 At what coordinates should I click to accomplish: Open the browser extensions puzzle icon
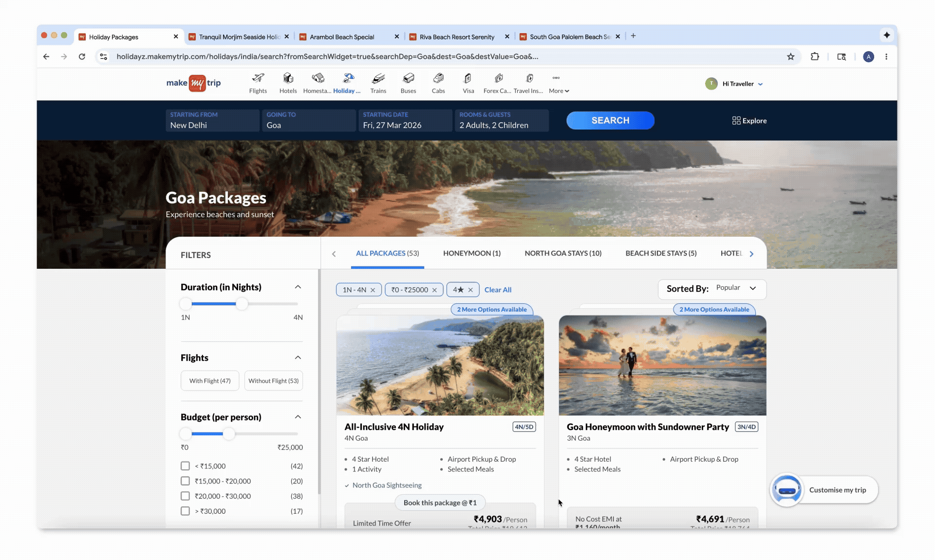pyautogui.click(x=815, y=56)
